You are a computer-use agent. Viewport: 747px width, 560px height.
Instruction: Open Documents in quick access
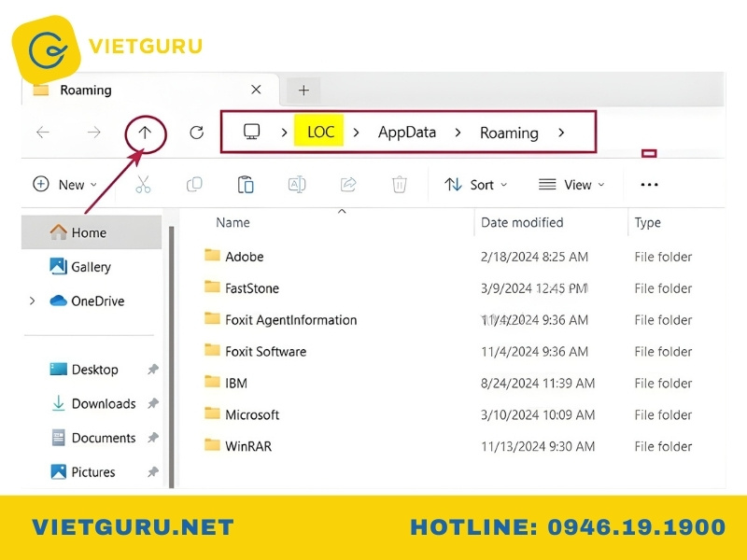(93, 438)
